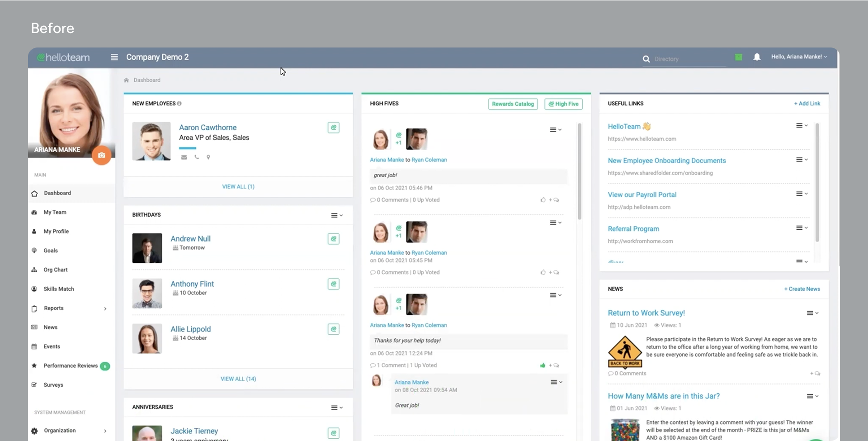Click Rewards Catalog button

(513, 104)
